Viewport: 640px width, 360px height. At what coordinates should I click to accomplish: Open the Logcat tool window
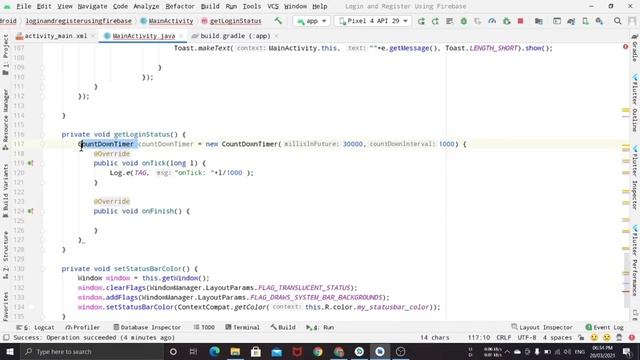click(35, 327)
